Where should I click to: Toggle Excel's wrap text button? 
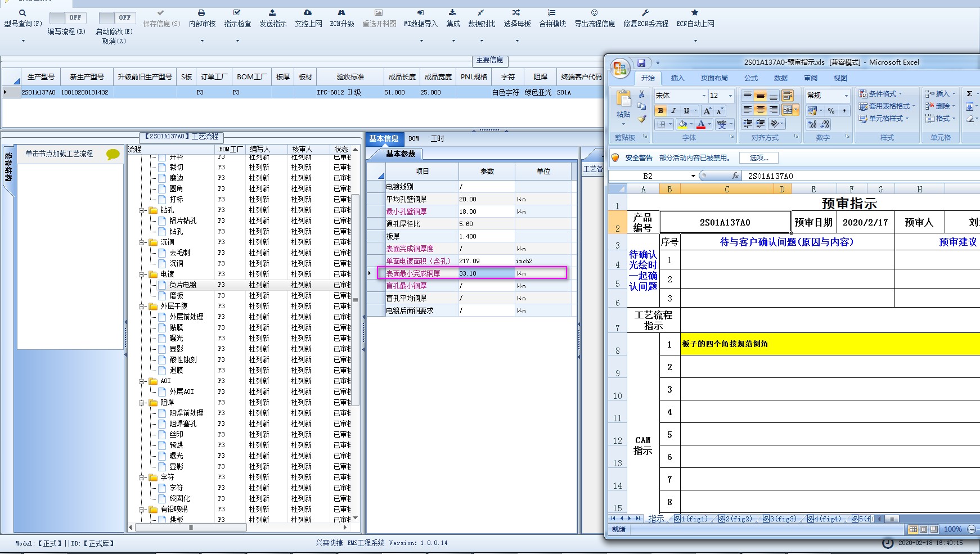[788, 95]
